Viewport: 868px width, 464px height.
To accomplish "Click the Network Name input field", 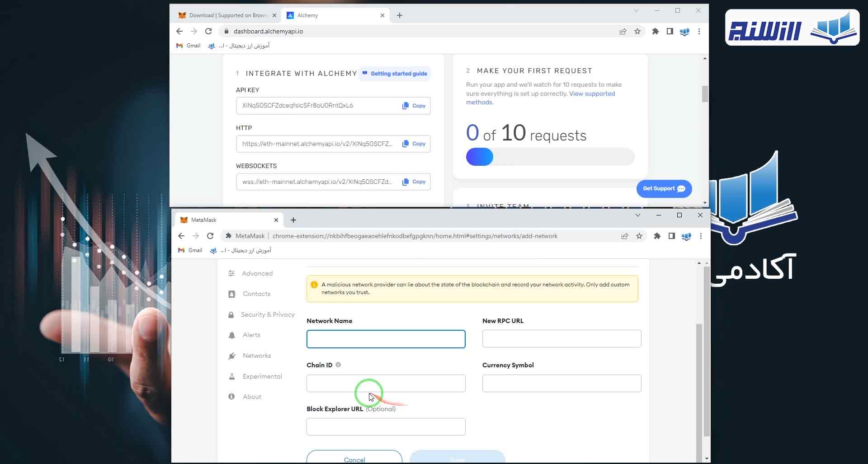I will click(386, 339).
